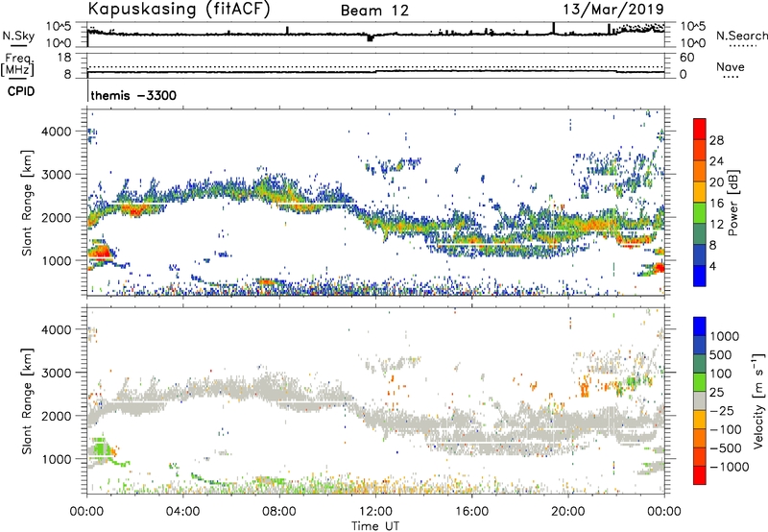Click the "60" Nave axis tick label
The image size is (768, 532).
point(686,58)
